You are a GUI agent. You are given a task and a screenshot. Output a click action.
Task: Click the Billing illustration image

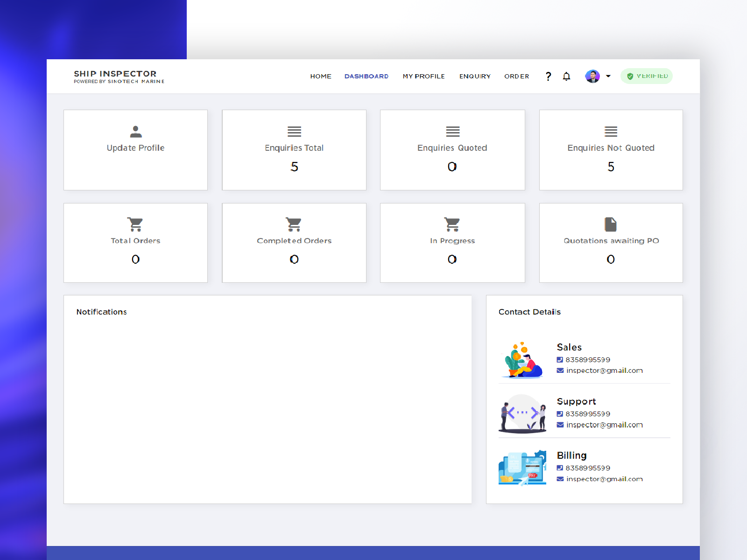pyautogui.click(x=522, y=468)
